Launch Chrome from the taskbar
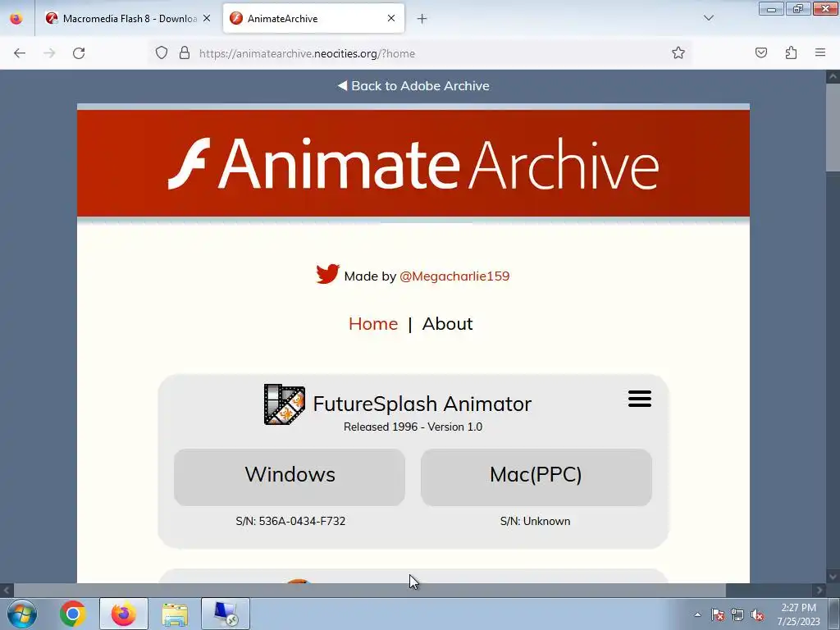 73,614
